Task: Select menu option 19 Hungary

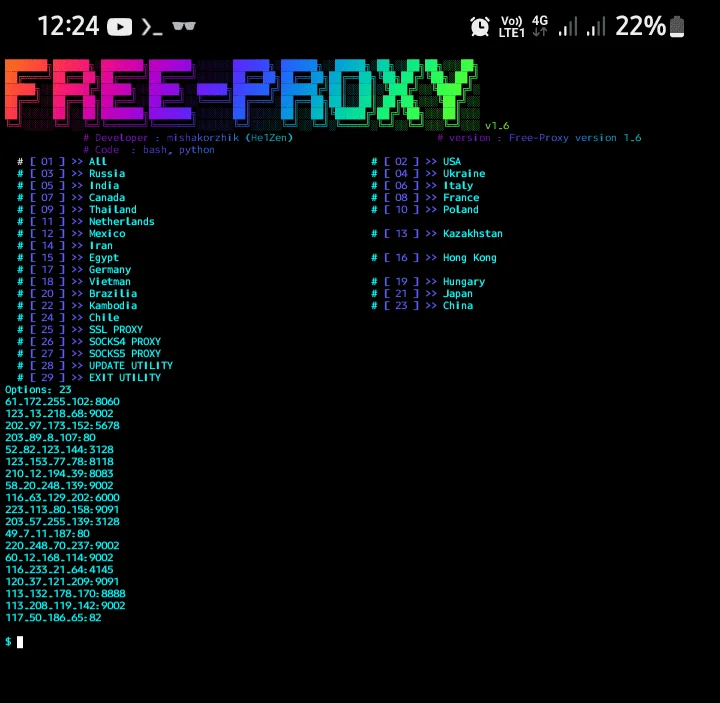Action: (x=428, y=281)
